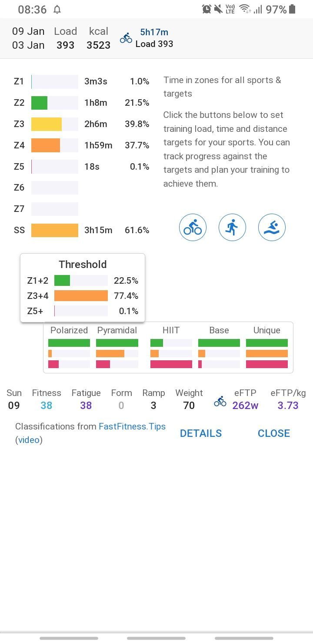Open running targets via the runner icon
This screenshot has height=644, width=313.
tap(232, 227)
